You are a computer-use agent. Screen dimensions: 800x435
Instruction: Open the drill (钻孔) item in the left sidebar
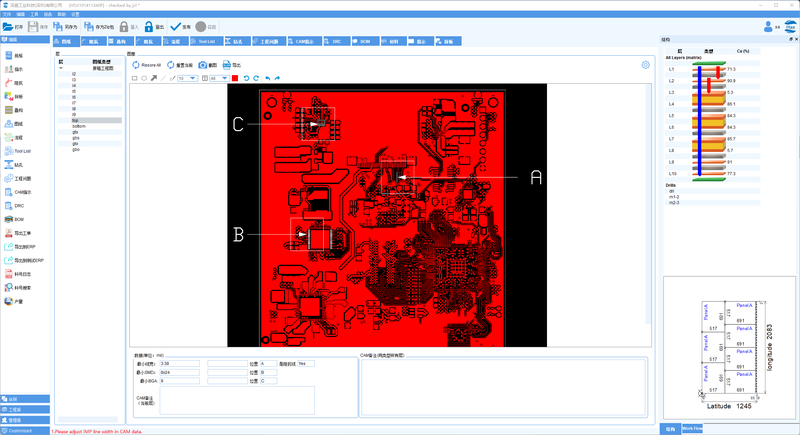[14, 165]
